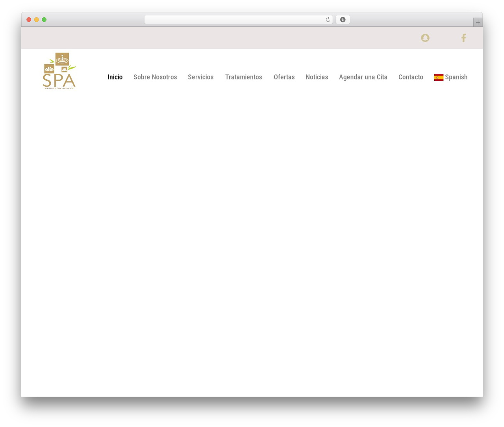
Task: Minimize the window with the yellow button
Action: pos(37,20)
